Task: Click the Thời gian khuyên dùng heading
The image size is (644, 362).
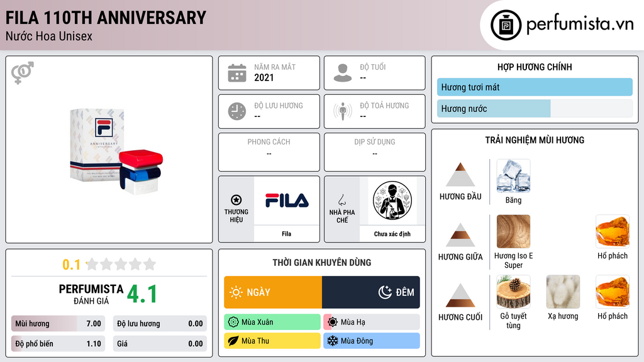Action: click(x=322, y=262)
